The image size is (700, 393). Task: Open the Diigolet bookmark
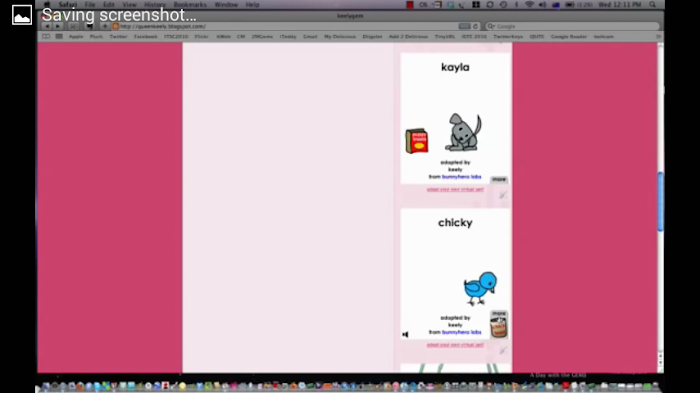tap(372, 37)
